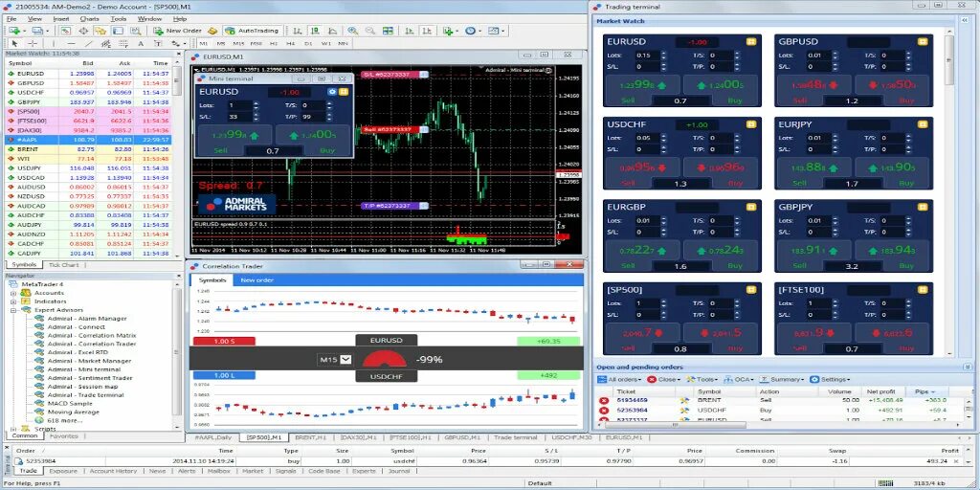
Task: Select the Trendline drawing tool
Action: [x=89, y=44]
